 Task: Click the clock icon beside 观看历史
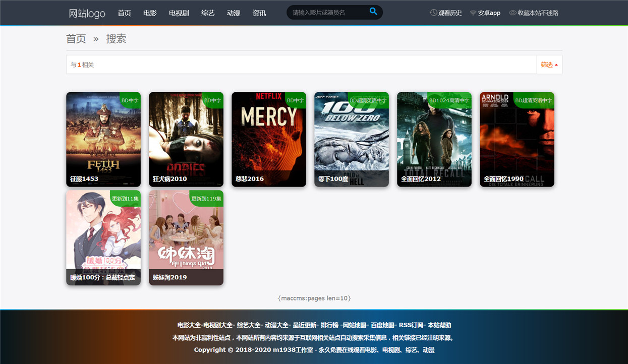click(x=433, y=13)
